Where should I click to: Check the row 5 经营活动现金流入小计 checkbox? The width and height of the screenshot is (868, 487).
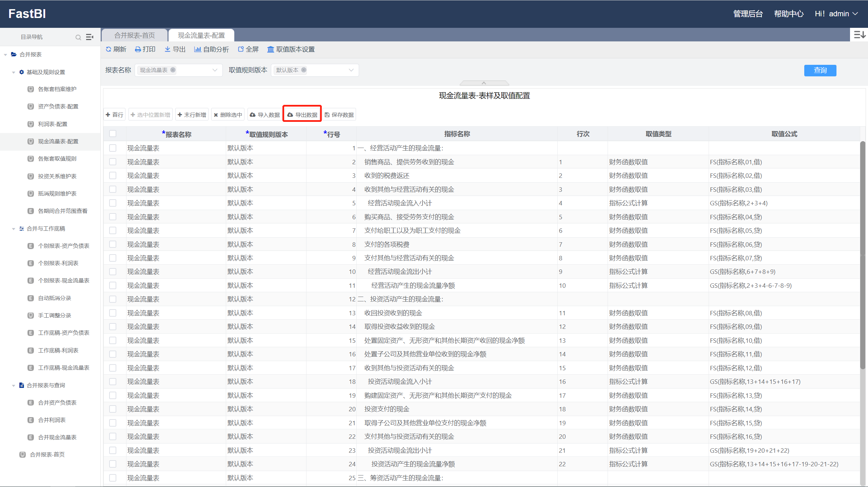pyautogui.click(x=113, y=203)
